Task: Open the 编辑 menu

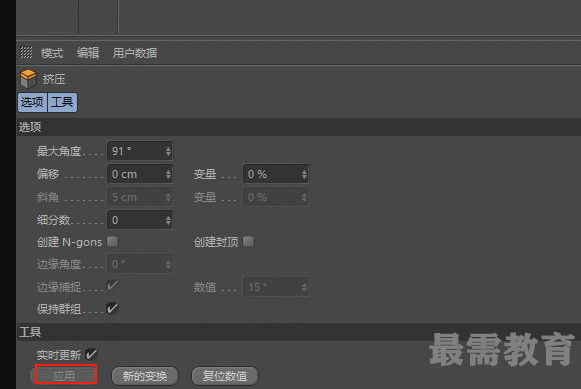Action: pos(88,53)
